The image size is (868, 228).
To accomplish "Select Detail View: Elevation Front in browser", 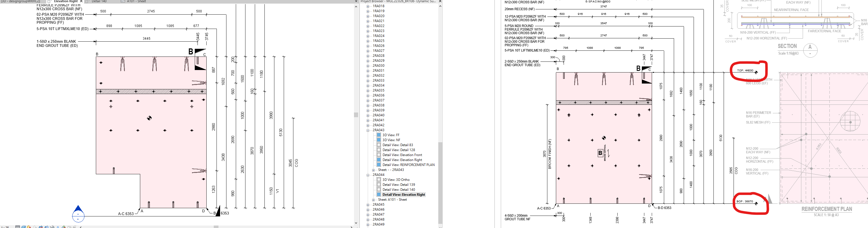I will pyautogui.click(x=402, y=155).
